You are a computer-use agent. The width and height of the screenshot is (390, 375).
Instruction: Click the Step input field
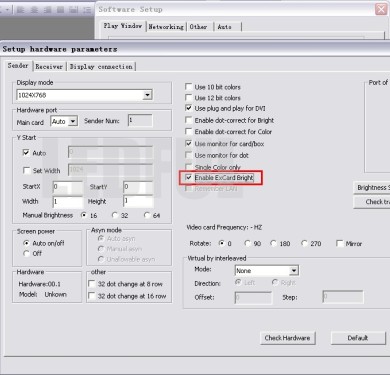click(343, 297)
